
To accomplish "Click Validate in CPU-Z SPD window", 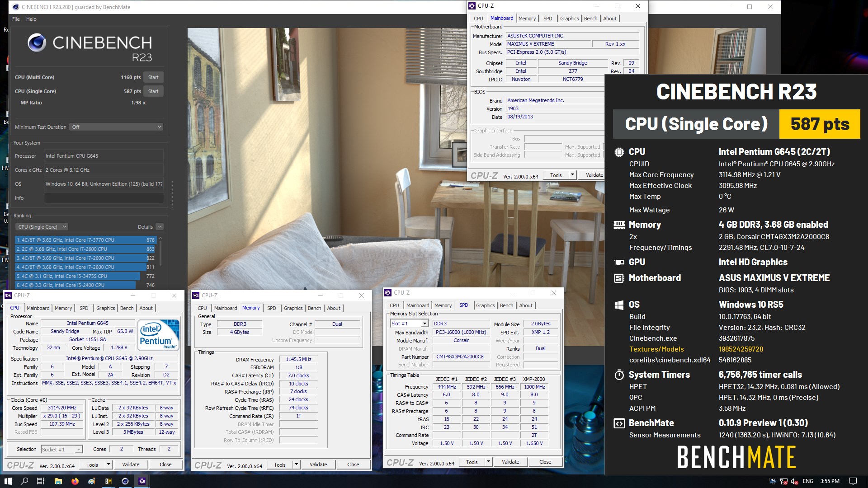I will click(x=510, y=462).
